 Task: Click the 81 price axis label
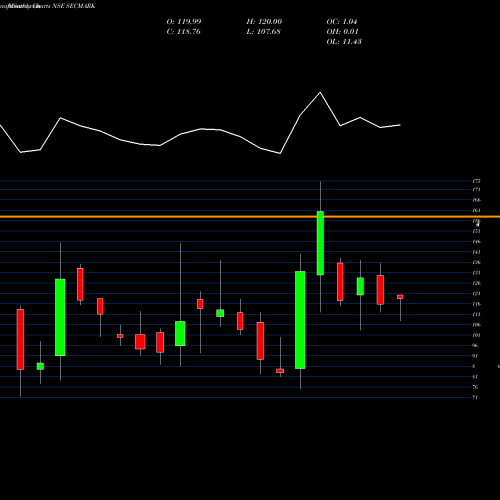[x=475, y=377]
